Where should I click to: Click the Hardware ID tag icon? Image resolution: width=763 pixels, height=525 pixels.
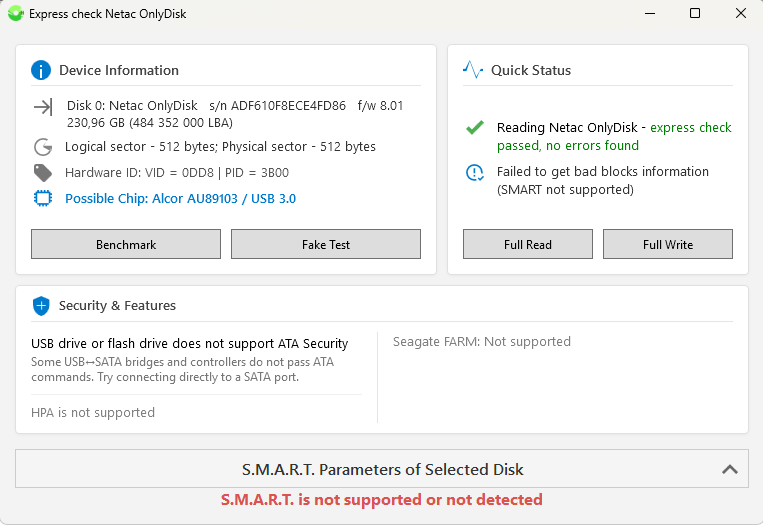[43, 173]
